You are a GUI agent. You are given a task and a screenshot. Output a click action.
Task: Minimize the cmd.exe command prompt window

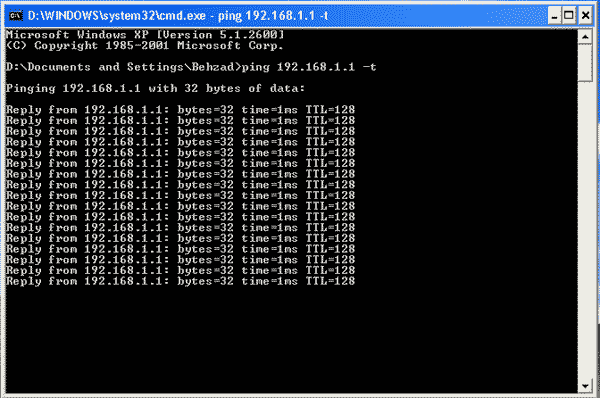click(554, 16)
